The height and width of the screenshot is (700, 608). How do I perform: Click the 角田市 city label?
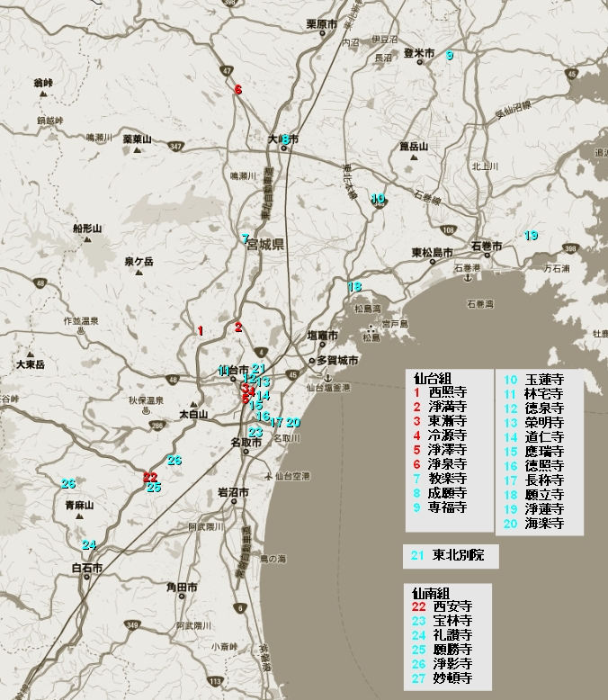click(182, 587)
